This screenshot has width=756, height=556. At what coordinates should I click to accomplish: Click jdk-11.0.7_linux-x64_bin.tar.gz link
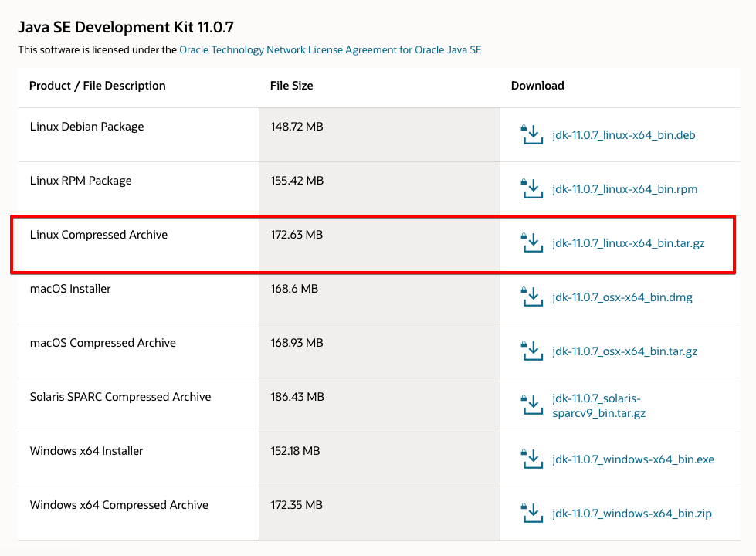[x=629, y=243]
